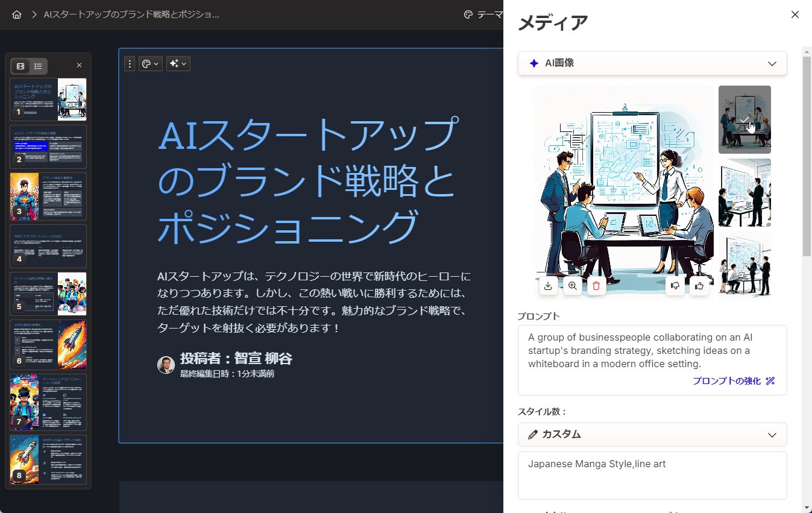Switch slide panel to filmstrip view
This screenshot has height=513, width=812.
[20, 66]
